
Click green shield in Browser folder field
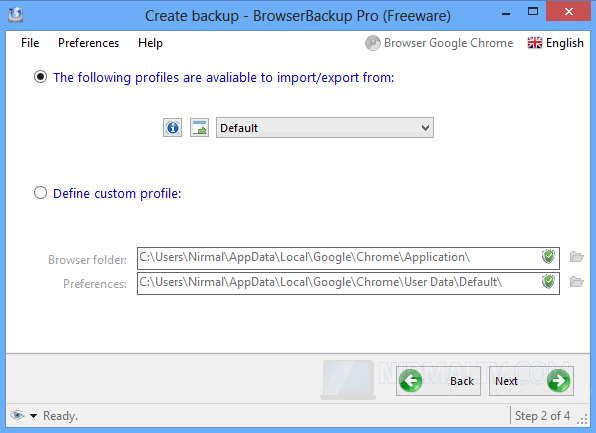click(548, 257)
